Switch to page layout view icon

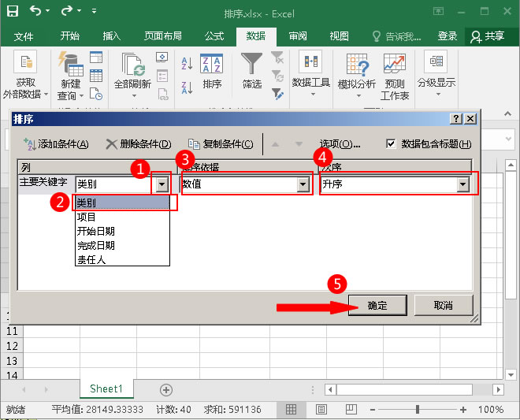(321, 410)
